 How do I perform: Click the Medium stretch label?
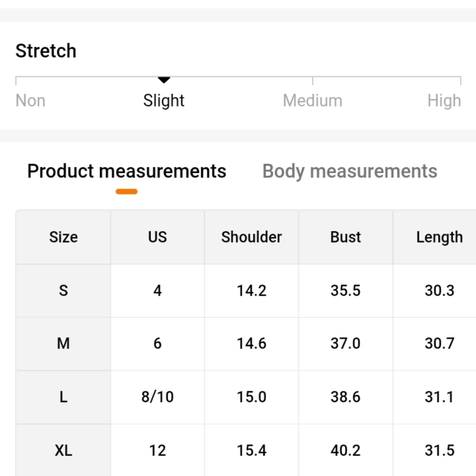pos(313,100)
